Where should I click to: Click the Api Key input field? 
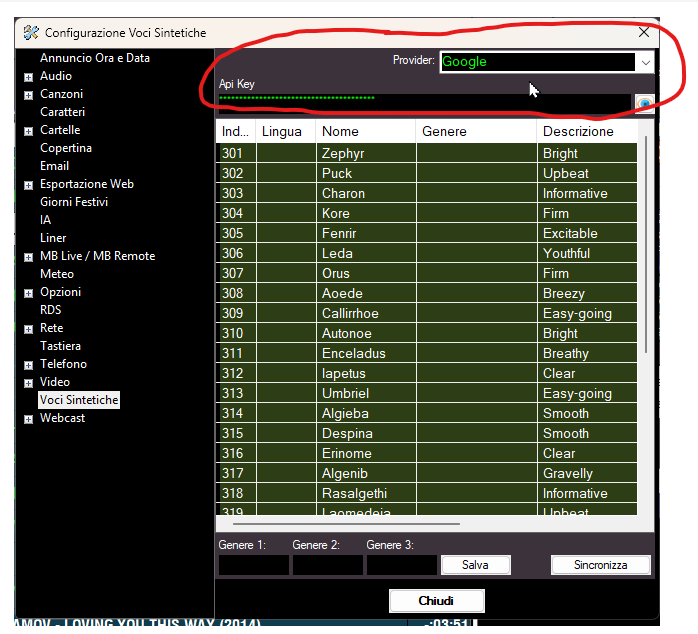[424, 104]
